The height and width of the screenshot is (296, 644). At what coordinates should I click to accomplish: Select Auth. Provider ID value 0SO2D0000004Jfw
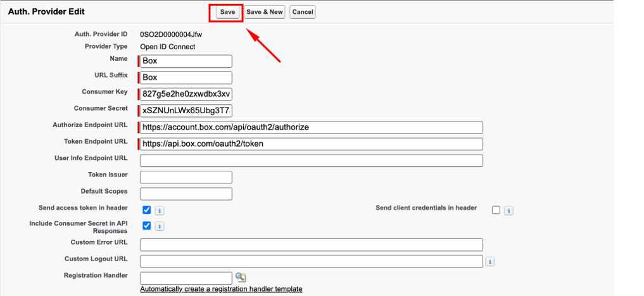171,34
